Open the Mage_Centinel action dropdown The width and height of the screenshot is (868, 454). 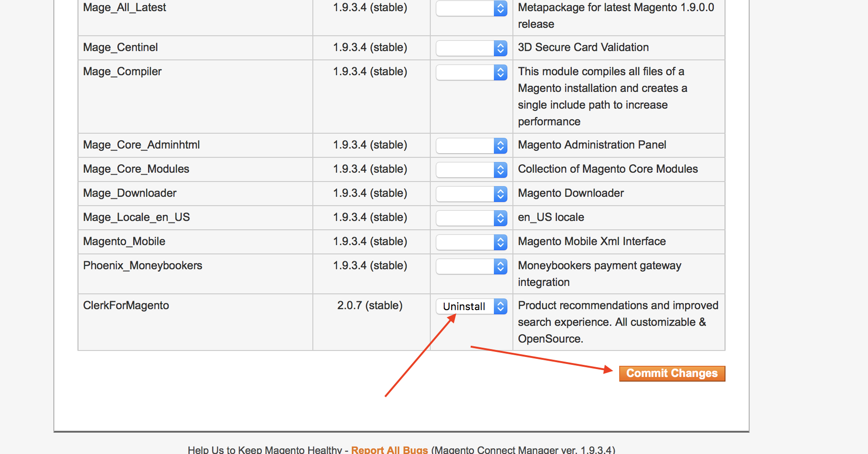[471, 48]
